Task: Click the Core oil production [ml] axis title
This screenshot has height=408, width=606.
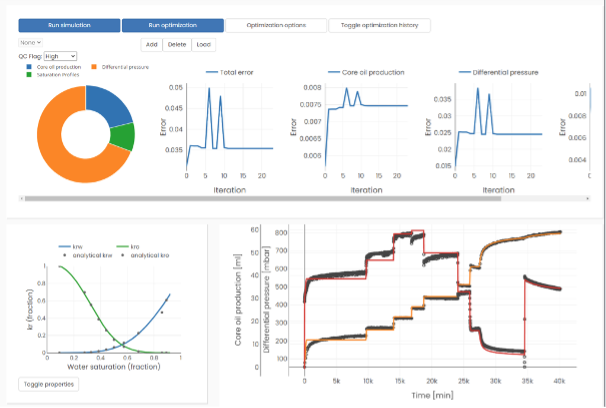Action: (x=240, y=300)
